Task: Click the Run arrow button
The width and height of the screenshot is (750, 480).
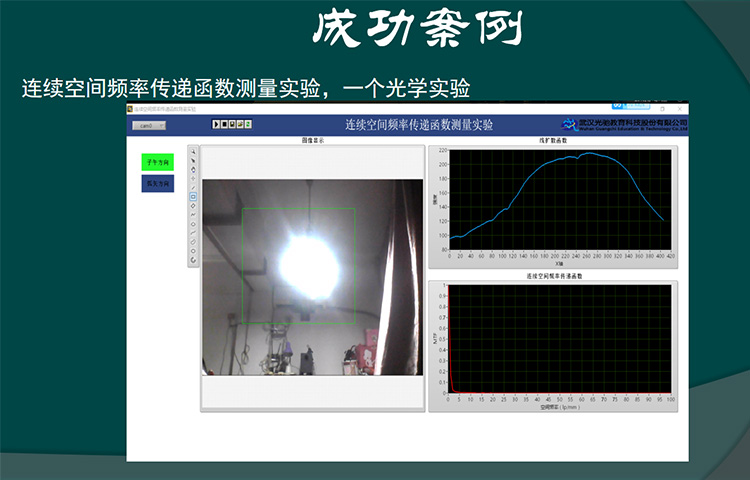Action: pyautogui.click(x=216, y=124)
